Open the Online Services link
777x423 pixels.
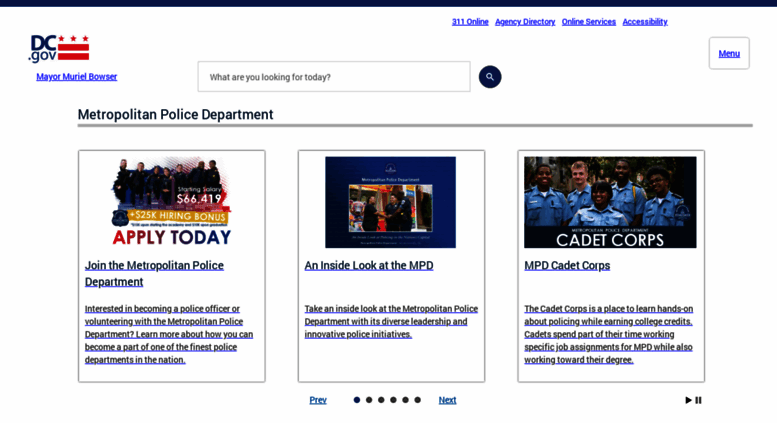click(x=589, y=22)
